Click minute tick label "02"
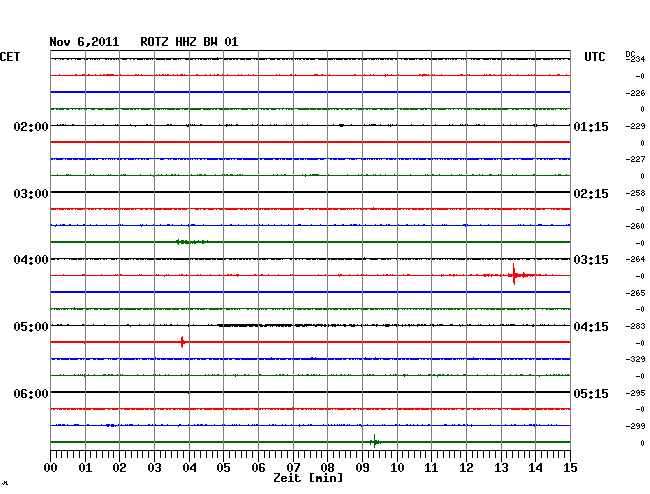This screenshot has height=494, width=650. [119, 467]
